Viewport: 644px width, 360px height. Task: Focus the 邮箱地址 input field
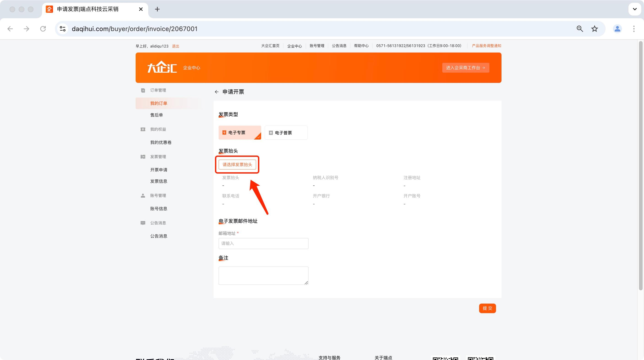pyautogui.click(x=263, y=244)
